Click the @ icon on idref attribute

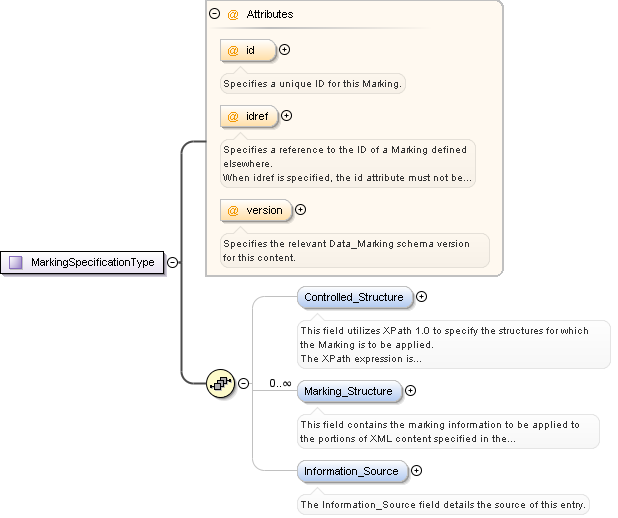point(232,116)
